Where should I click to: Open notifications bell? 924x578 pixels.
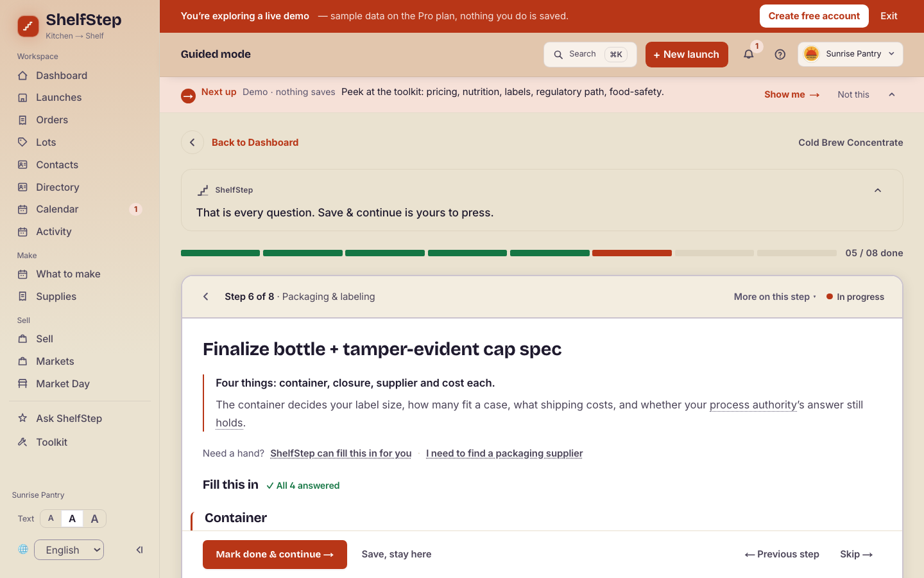[x=749, y=55]
